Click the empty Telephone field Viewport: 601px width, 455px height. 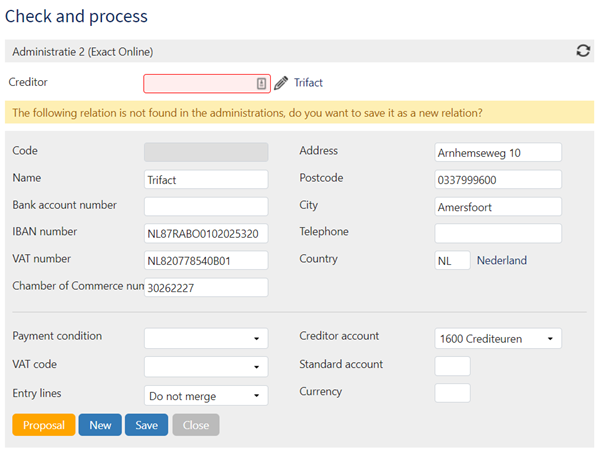point(498,233)
